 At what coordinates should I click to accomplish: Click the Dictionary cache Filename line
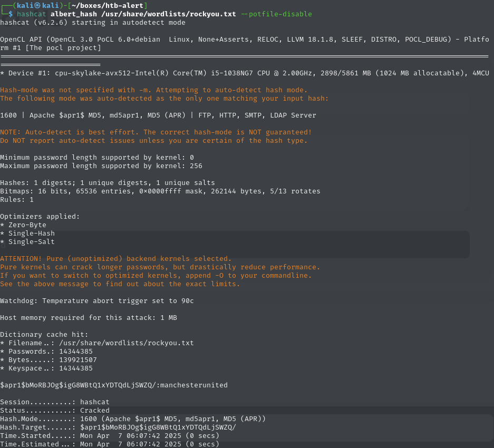97,343
